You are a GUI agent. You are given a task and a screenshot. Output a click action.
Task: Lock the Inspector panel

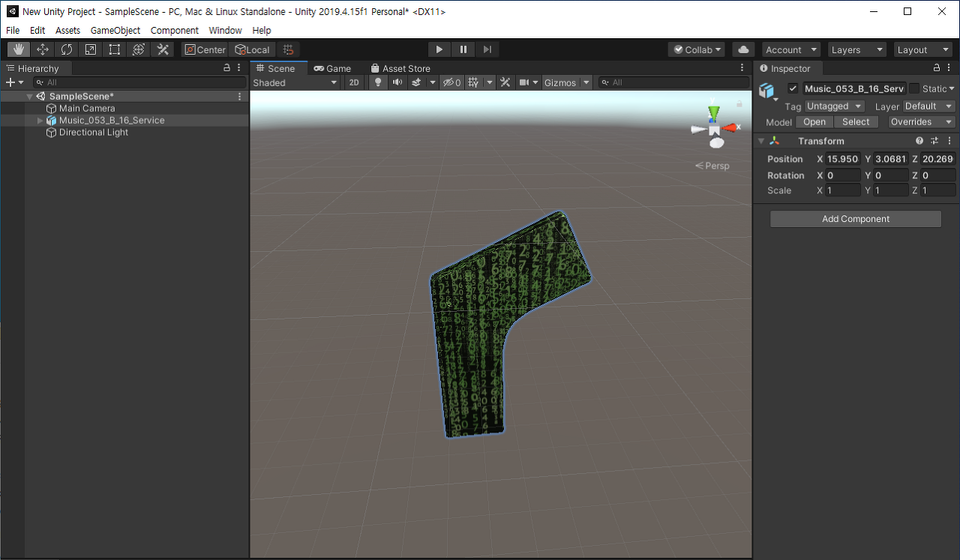pyautogui.click(x=937, y=68)
